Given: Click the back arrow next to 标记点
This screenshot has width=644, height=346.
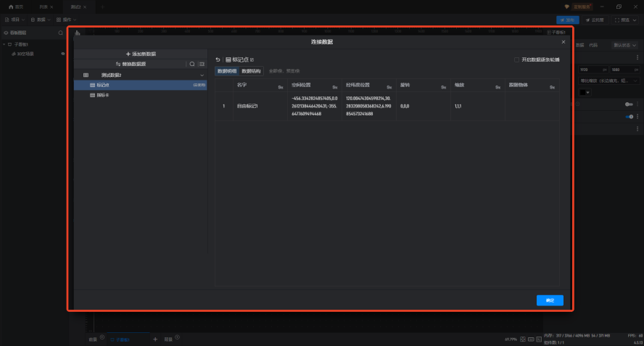Looking at the screenshot, I should [x=218, y=59].
